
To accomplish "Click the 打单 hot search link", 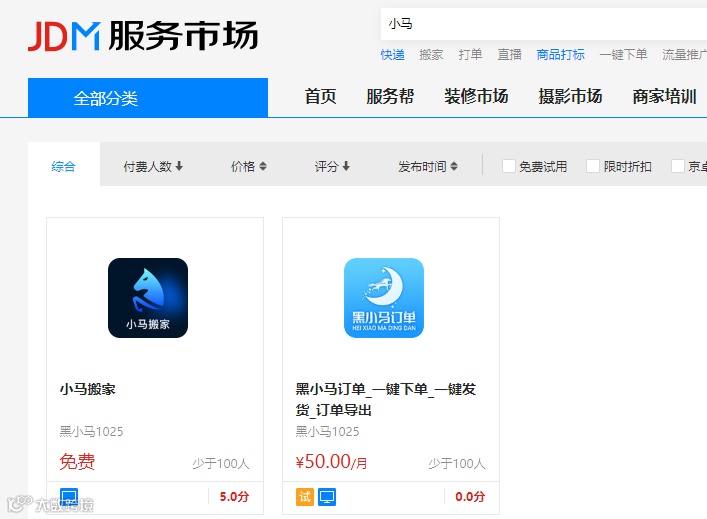I will (470, 55).
